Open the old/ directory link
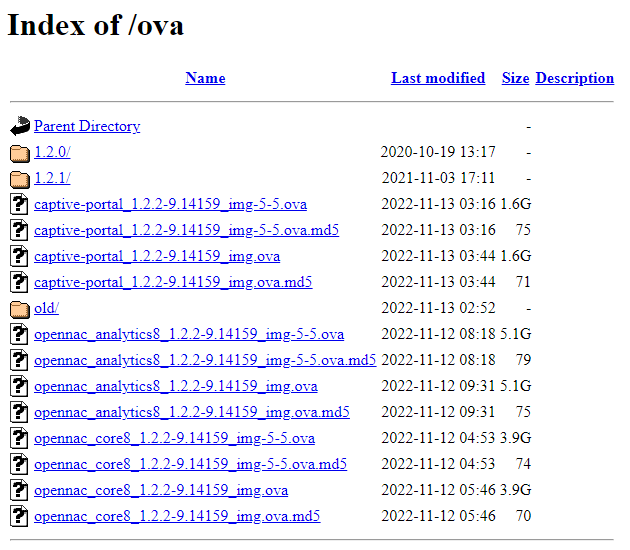The image size is (630, 550). [46, 308]
